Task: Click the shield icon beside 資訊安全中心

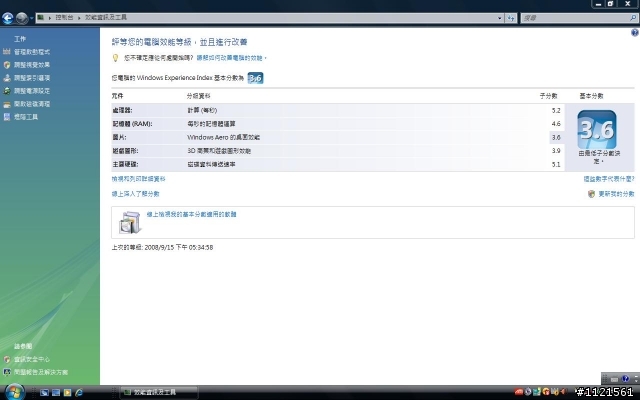Action: (x=7, y=359)
